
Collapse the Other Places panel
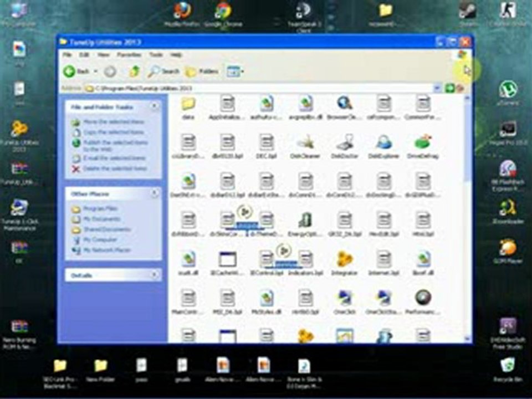coord(155,193)
